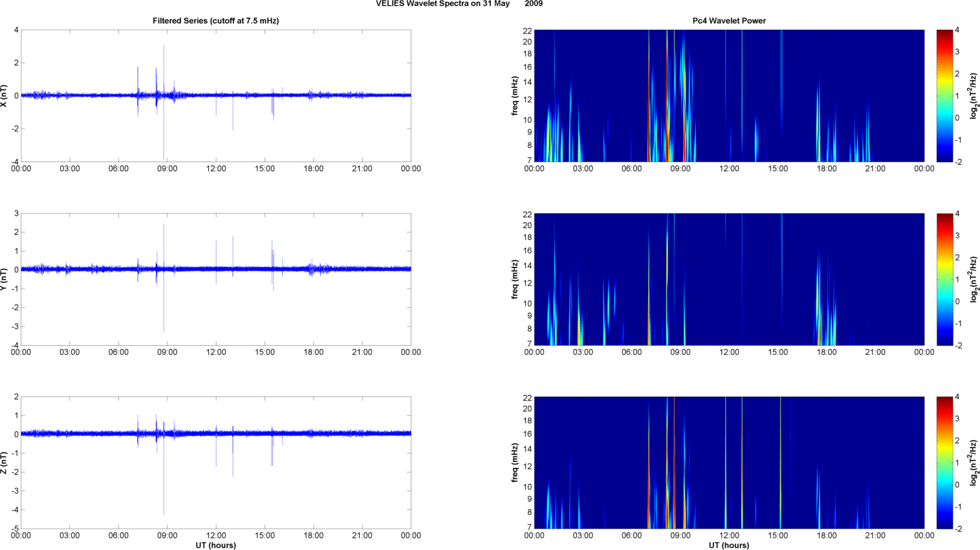Click the year 2009 in the figure title
The width and height of the screenshot is (980, 550).
[534, 4]
